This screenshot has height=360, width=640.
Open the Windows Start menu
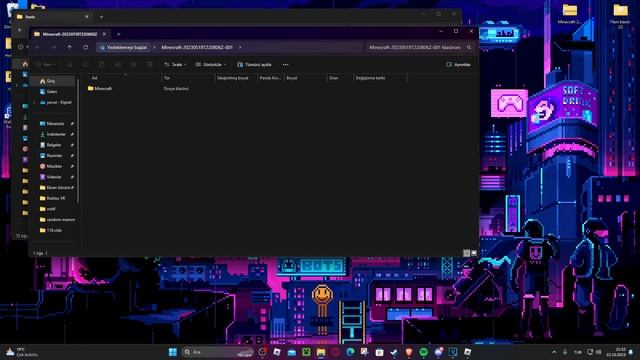(173, 352)
